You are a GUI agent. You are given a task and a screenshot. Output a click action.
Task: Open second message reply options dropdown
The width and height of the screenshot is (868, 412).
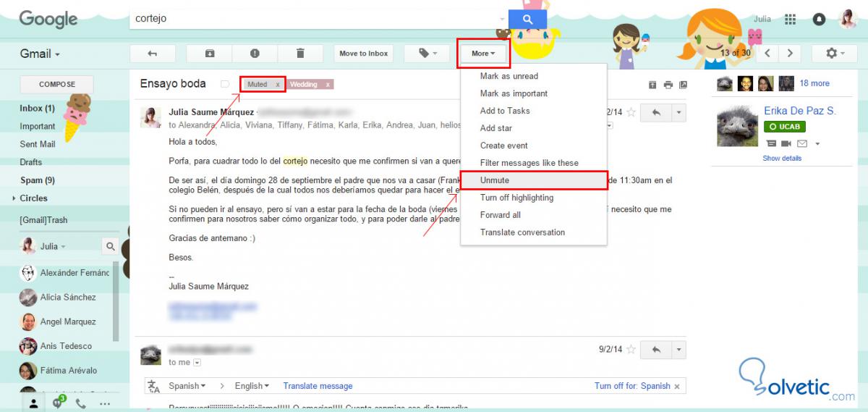(678, 350)
